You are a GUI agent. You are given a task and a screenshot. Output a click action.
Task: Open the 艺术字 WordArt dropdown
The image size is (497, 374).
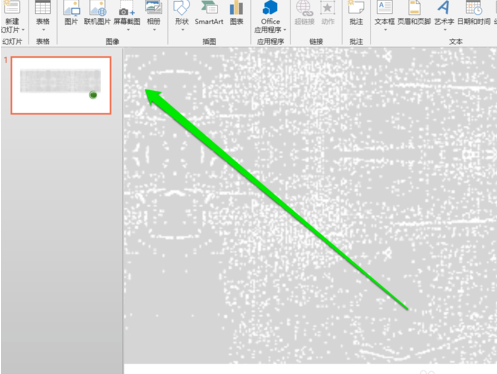pyautogui.click(x=444, y=30)
